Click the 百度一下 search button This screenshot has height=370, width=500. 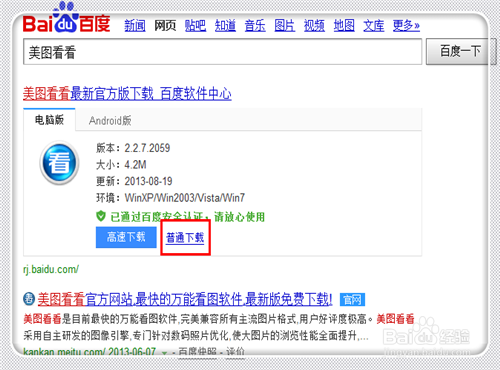(460, 51)
